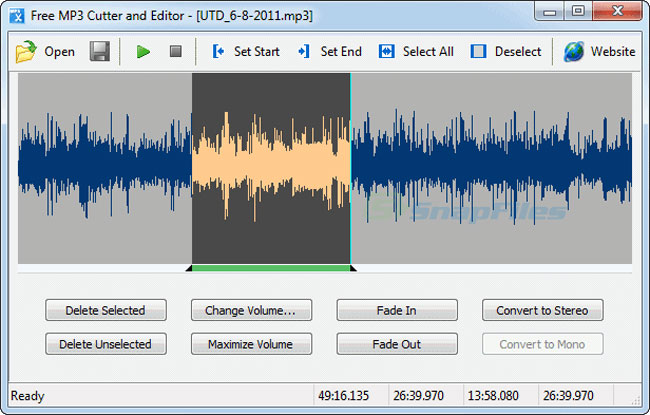The width and height of the screenshot is (650, 415).
Task: Click the Maximize Volume button
Action: click(x=251, y=344)
